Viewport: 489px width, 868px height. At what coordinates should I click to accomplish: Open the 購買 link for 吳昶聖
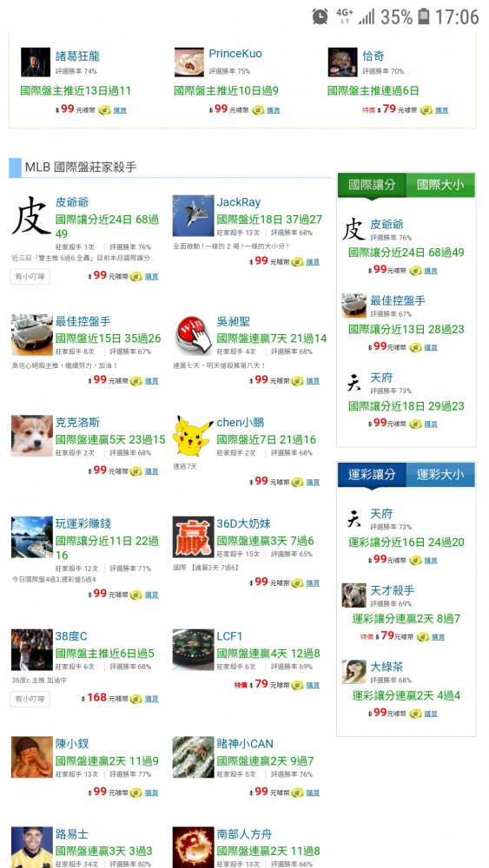313,381
